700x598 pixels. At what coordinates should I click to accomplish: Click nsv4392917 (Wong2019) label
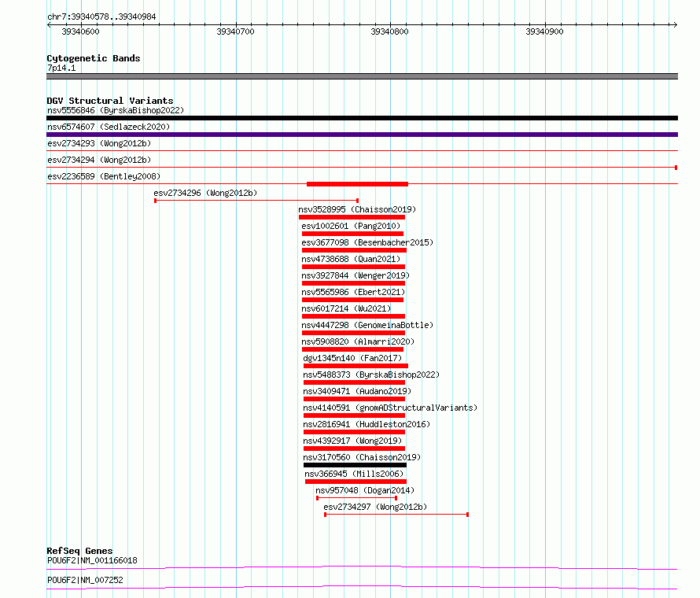[352, 441]
